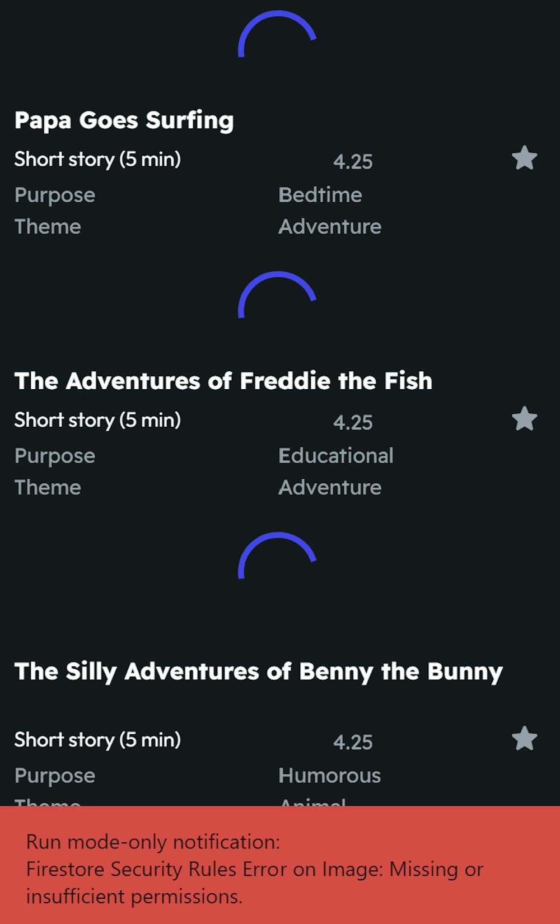Click the 4.25 rating on Papa Goes Surfing
Screen dimensions: 560x924
pyautogui.click(x=353, y=162)
